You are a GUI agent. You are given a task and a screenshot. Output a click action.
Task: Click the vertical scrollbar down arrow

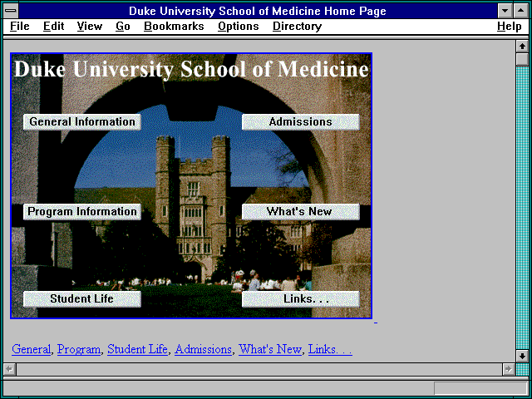point(522,356)
